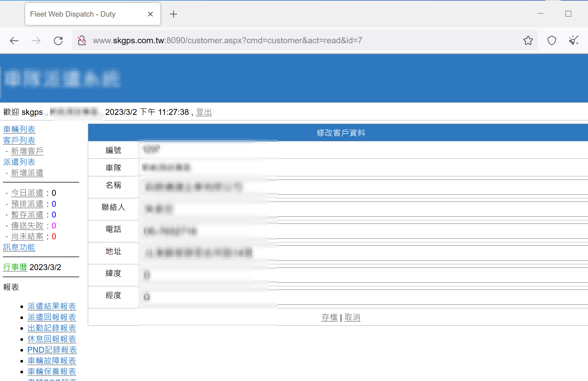Screen dimensions: 588x381
Task: Open a new browser tab with plus
Action: click(174, 14)
